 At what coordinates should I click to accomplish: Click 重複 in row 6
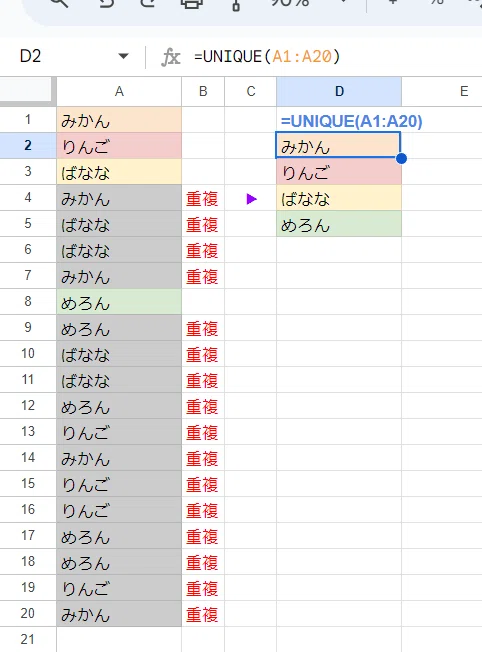(x=202, y=251)
